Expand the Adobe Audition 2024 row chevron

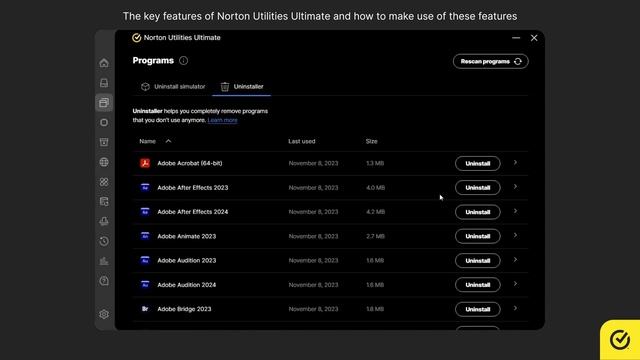[516, 284]
